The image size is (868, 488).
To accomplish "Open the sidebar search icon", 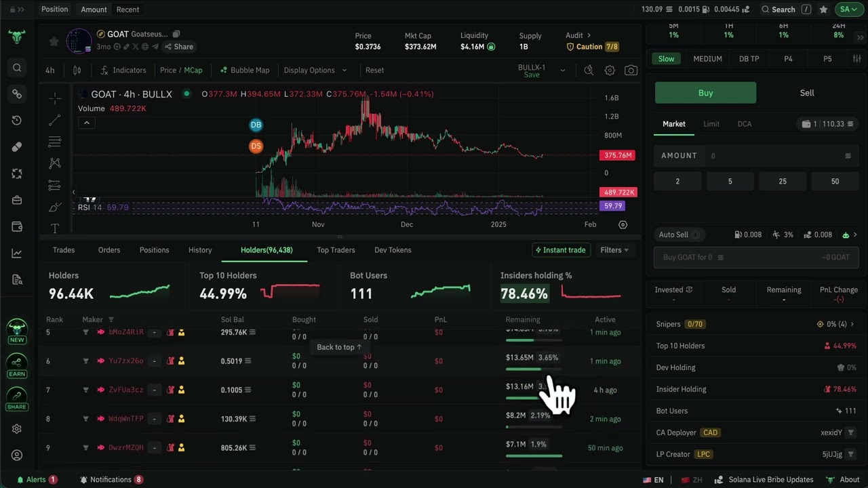I will 17,68.
